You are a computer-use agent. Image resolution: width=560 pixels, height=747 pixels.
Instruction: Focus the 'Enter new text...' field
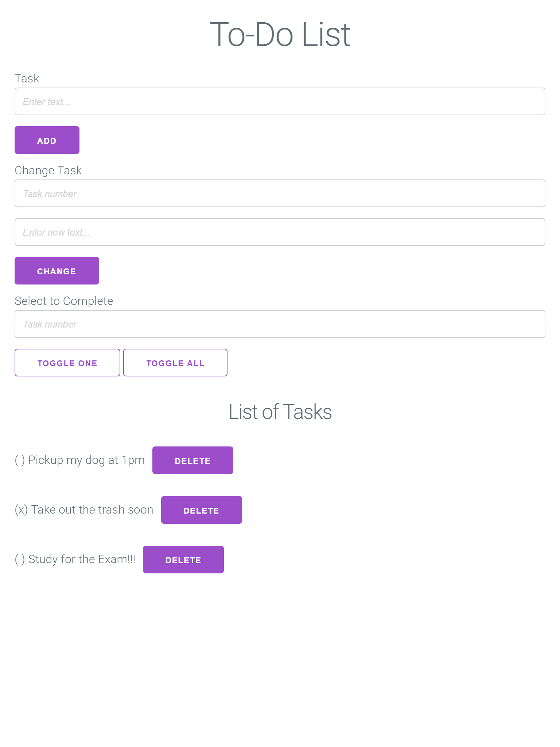pos(279,232)
